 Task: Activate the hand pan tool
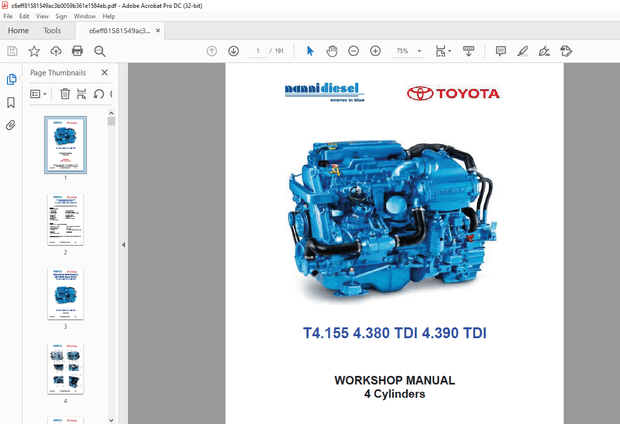332,51
